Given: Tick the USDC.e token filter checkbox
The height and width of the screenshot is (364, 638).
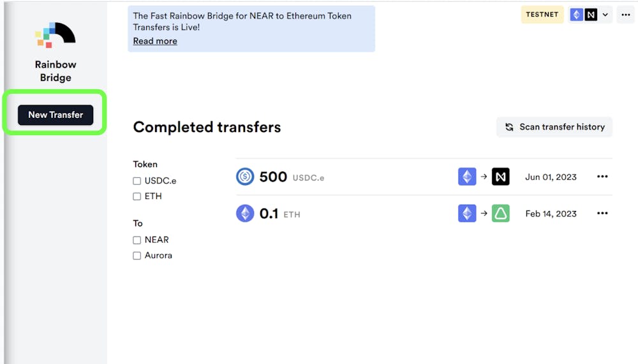Looking at the screenshot, I should 137,181.
